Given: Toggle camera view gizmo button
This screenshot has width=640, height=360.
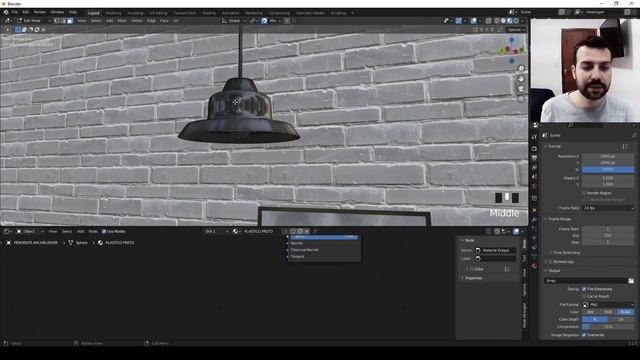Looking at the screenshot, I should pyautogui.click(x=521, y=89).
